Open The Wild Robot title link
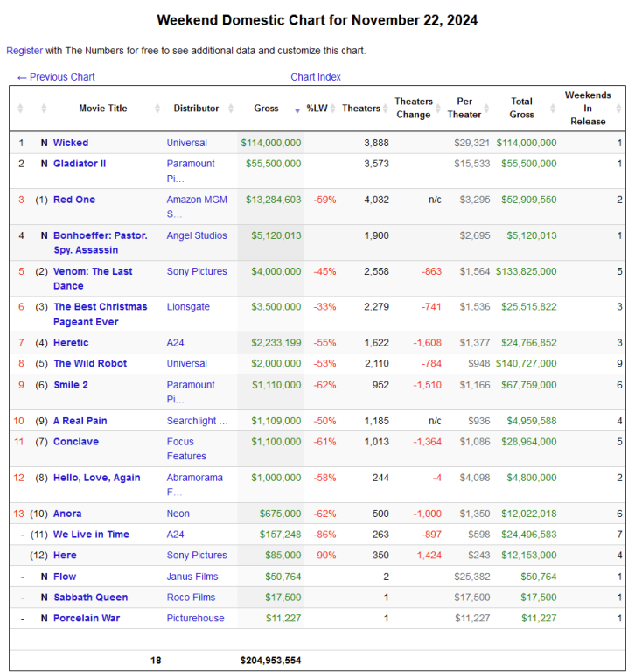Image resolution: width=635 pixels, height=672 pixels. click(x=90, y=364)
